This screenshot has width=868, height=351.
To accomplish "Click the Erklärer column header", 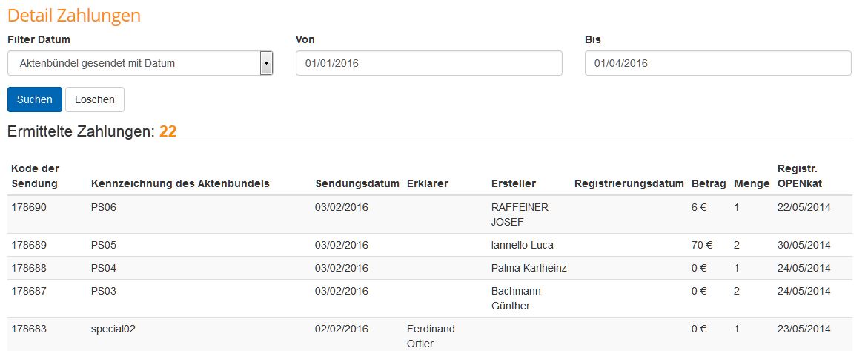I will click(428, 183).
